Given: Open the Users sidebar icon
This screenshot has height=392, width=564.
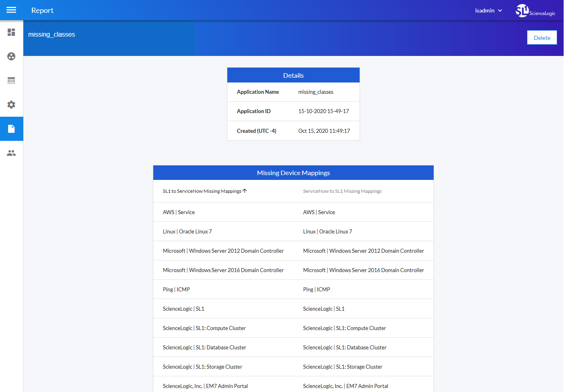Looking at the screenshot, I should coord(11,153).
